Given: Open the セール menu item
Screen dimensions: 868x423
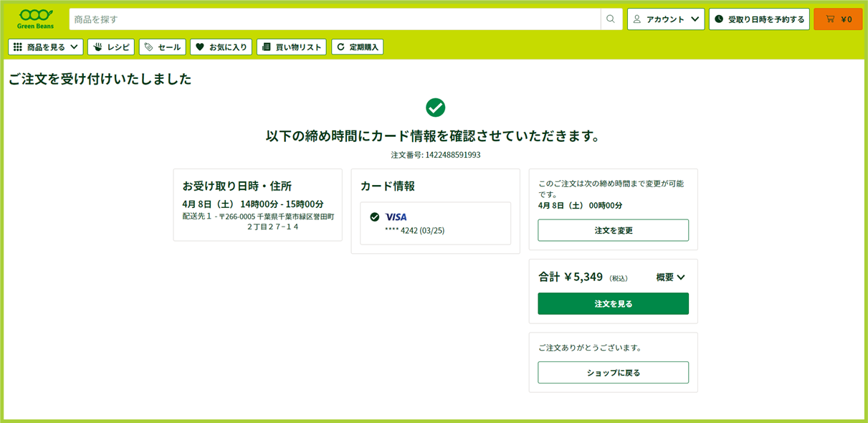Looking at the screenshot, I should pyautogui.click(x=162, y=47).
